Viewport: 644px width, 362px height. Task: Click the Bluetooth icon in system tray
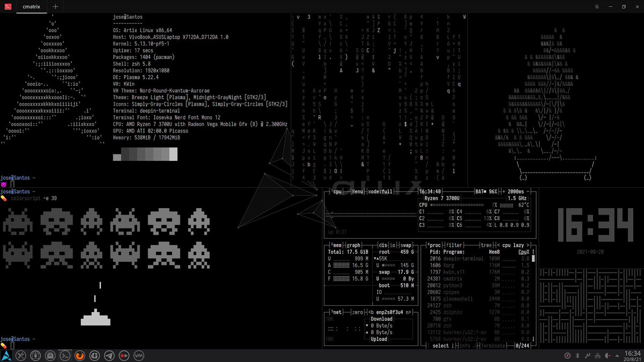tap(577, 355)
